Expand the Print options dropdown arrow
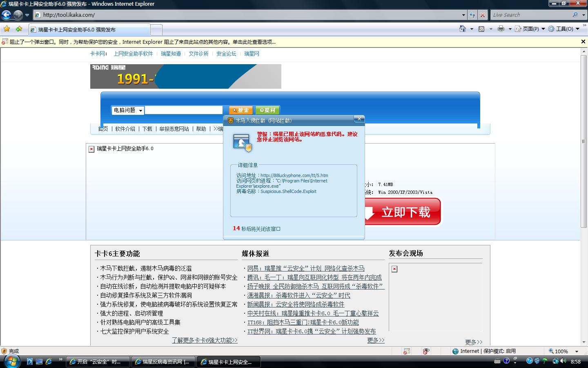Image resolution: width=588 pixels, height=368 pixels. point(510,29)
